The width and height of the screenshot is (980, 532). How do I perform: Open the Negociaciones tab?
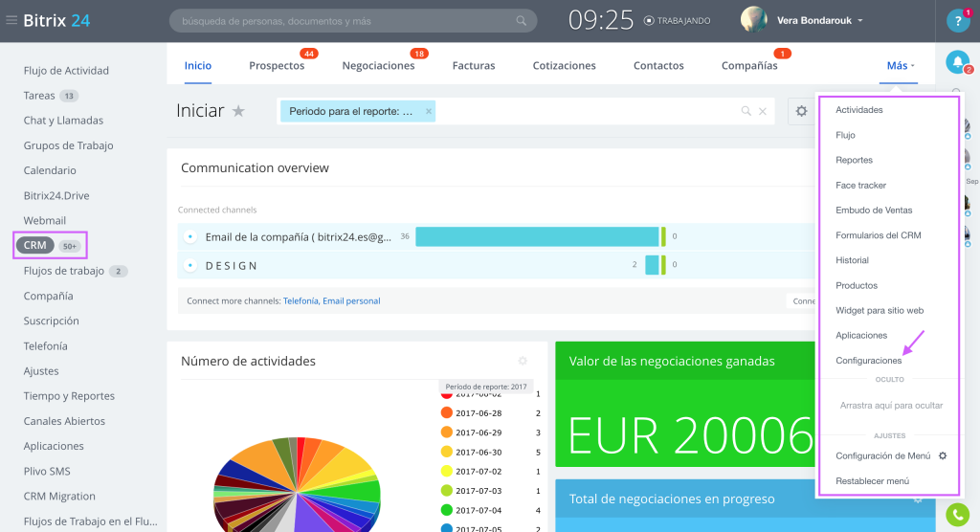point(378,66)
